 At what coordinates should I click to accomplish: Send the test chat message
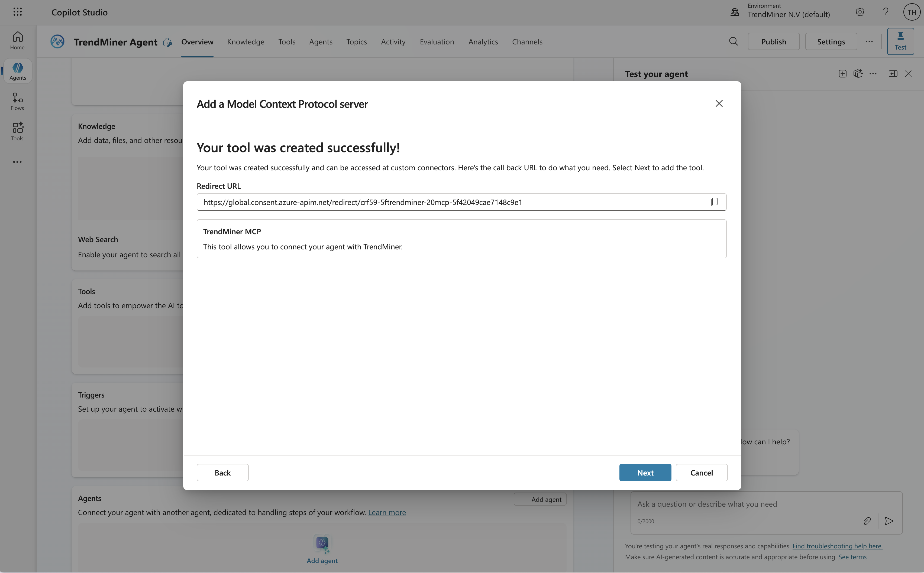click(x=889, y=521)
